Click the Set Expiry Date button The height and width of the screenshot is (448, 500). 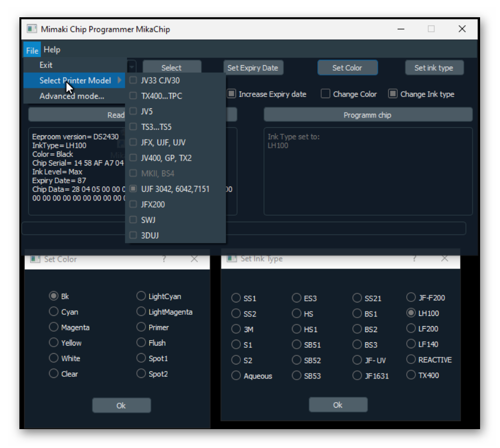pyautogui.click(x=253, y=67)
